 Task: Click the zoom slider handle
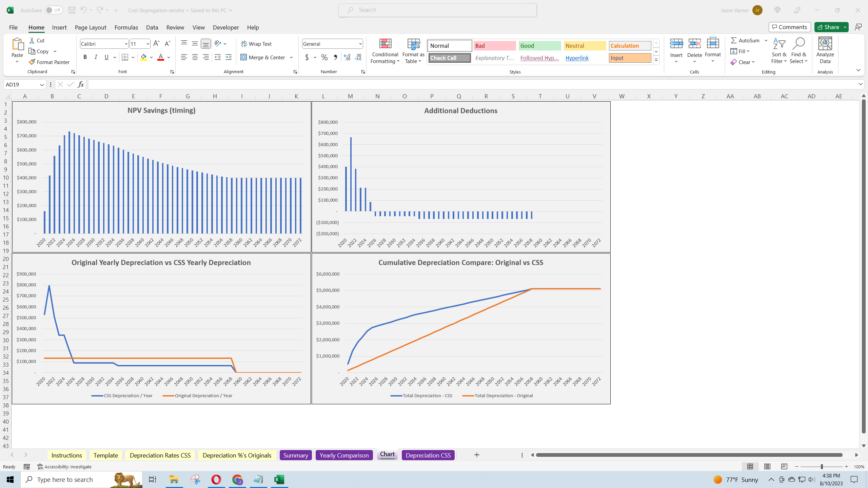pyautogui.click(x=822, y=467)
